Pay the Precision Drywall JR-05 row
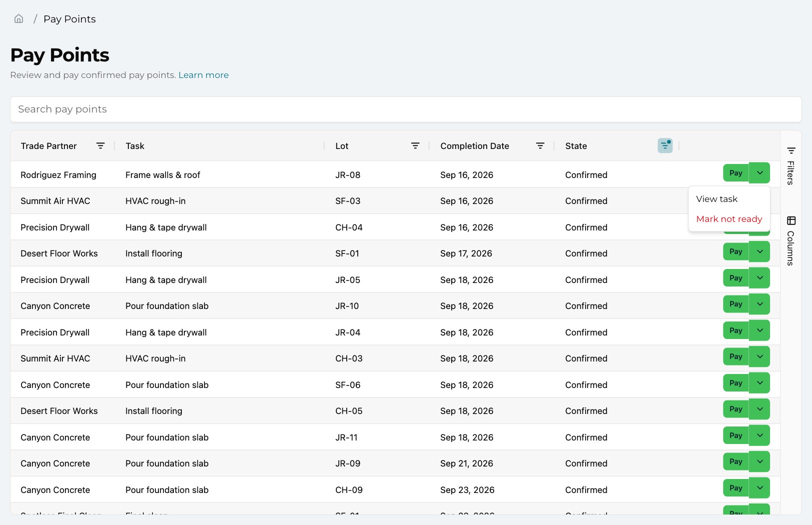This screenshot has height=525, width=812. (736, 278)
